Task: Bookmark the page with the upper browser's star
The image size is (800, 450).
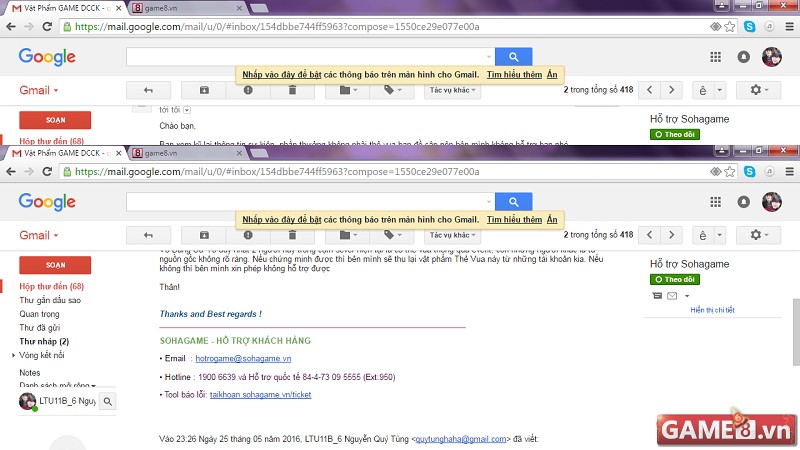Action: pos(730,27)
